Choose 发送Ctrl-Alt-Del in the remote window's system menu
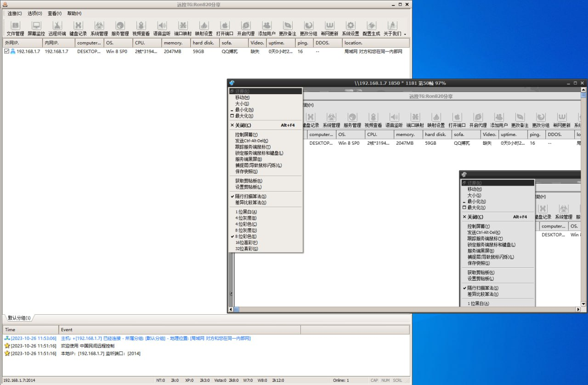 tap(252, 141)
